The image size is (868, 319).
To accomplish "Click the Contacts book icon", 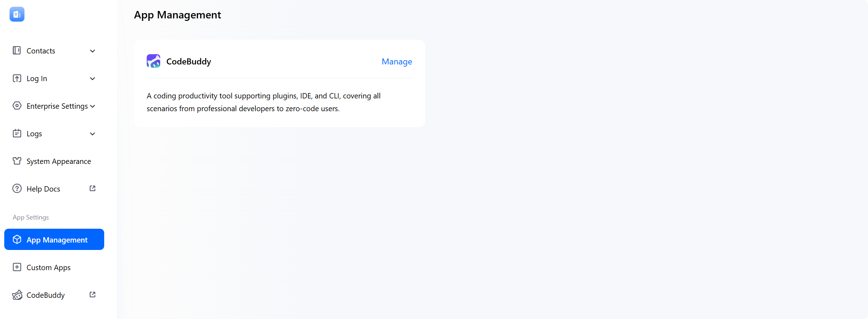I will pos(17,50).
